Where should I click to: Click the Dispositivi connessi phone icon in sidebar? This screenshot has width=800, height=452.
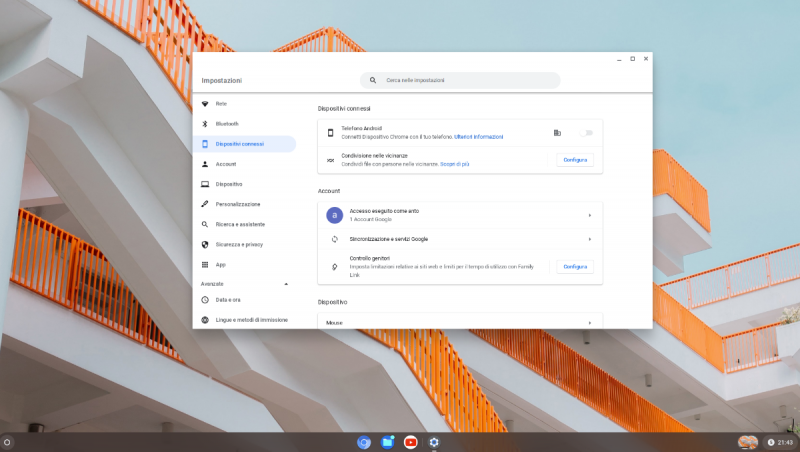pyautogui.click(x=205, y=144)
